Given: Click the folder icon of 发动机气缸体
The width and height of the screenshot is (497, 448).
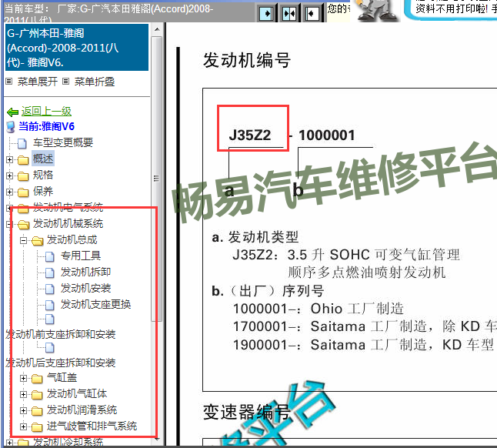Looking at the screenshot, I should click(x=37, y=395).
